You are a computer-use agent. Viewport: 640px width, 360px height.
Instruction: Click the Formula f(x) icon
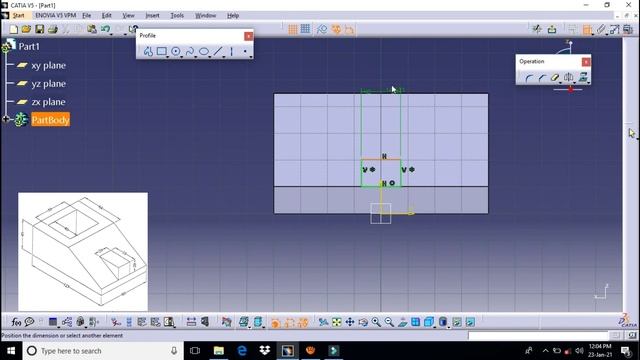[16, 322]
